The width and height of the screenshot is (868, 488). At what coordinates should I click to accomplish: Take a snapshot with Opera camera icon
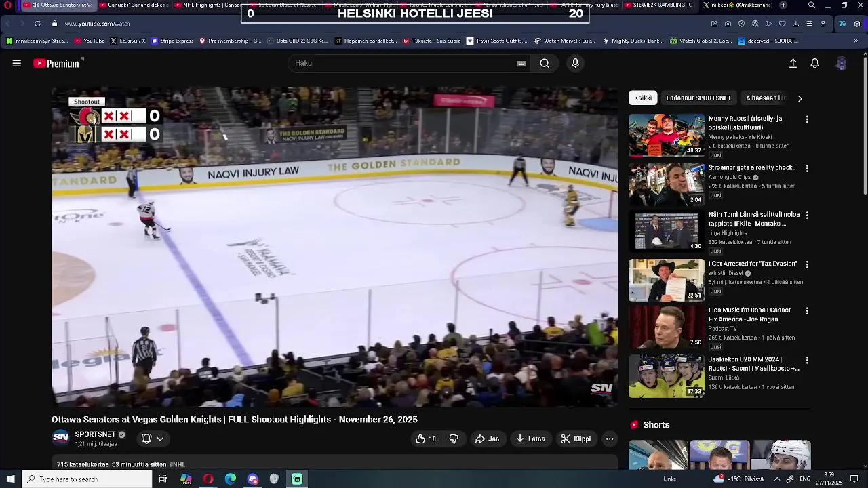[x=728, y=24]
